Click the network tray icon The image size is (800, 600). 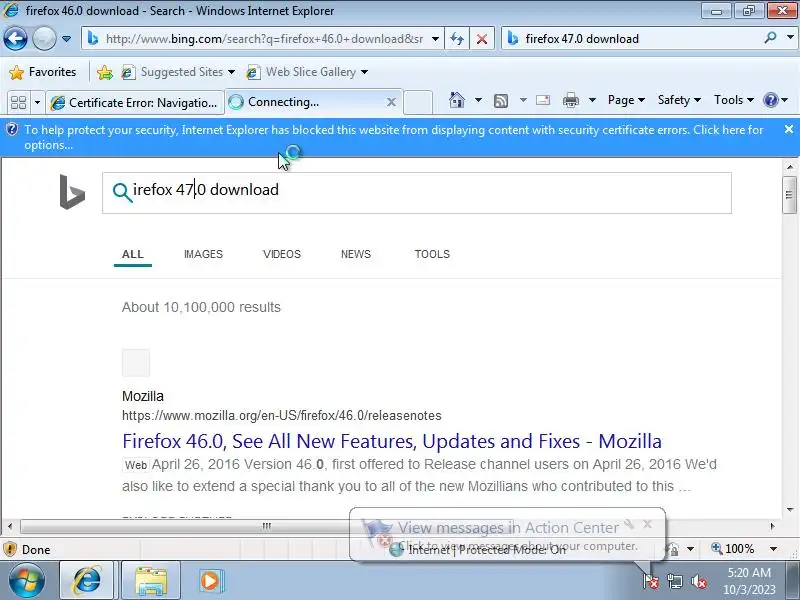coord(674,581)
